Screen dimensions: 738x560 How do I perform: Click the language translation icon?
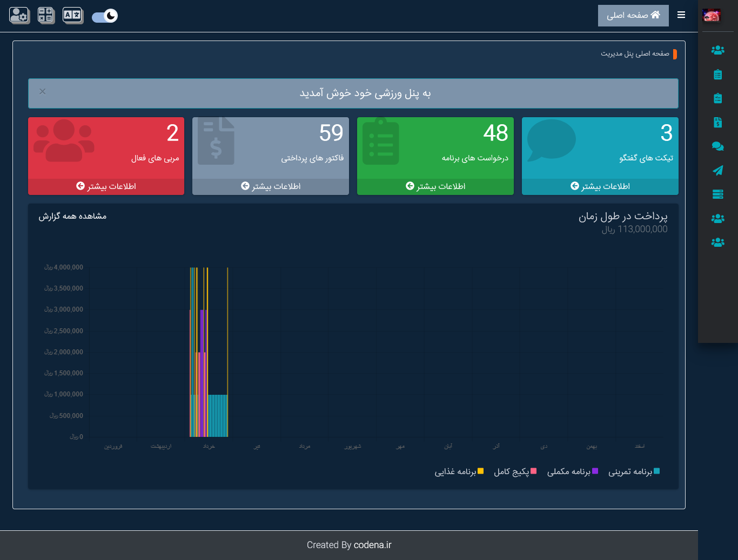click(72, 15)
